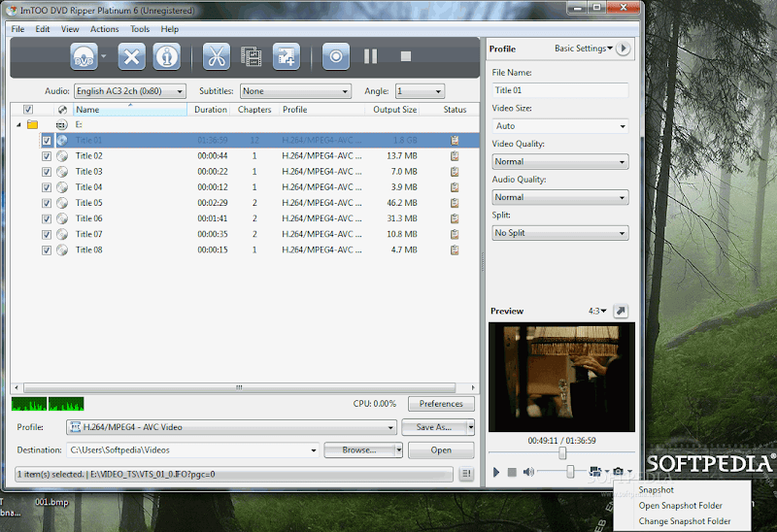
Task: Click the Save As... button
Action: coord(434,427)
